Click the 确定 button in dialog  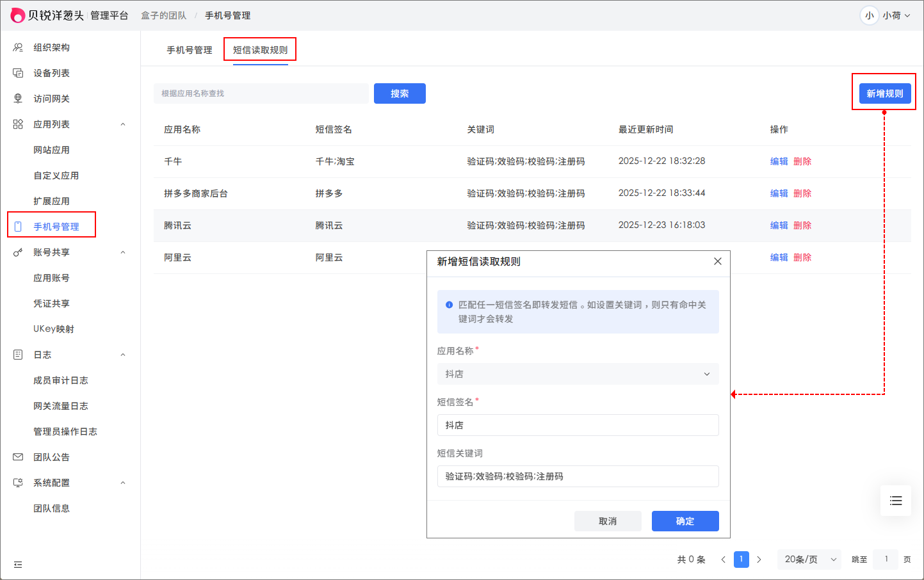pyautogui.click(x=685, y=521)
